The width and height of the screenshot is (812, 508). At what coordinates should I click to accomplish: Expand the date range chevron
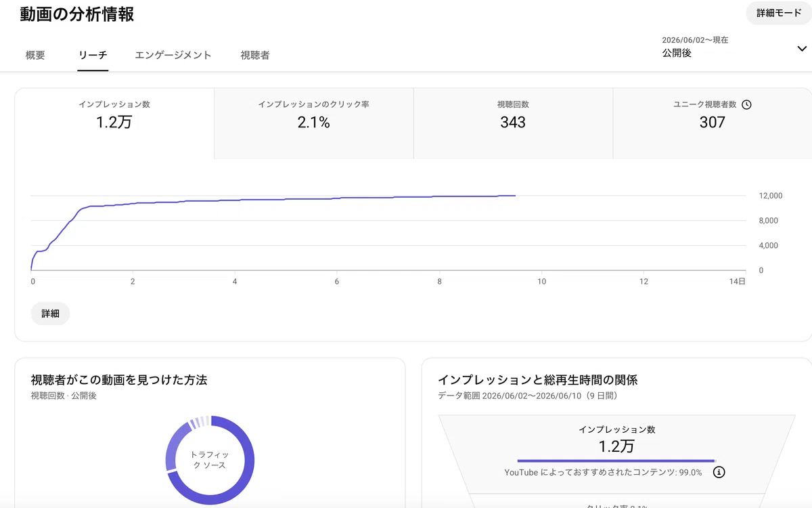click(x=802, y=48)
